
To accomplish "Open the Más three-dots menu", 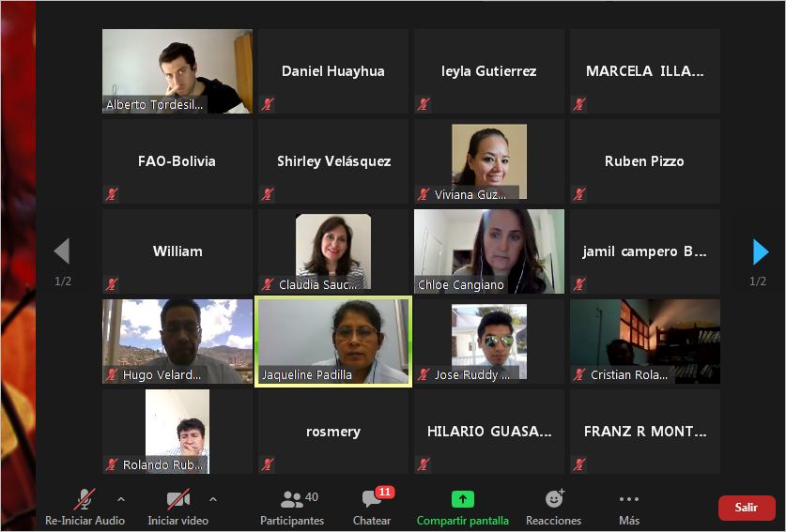I will pyautogui.click(x=628, y=499).
